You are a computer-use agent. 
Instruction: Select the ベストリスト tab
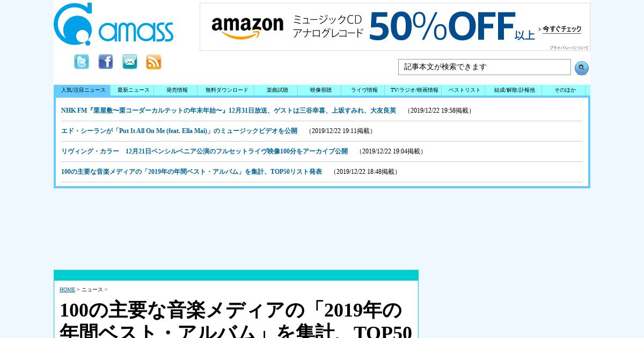coord(464,90)
